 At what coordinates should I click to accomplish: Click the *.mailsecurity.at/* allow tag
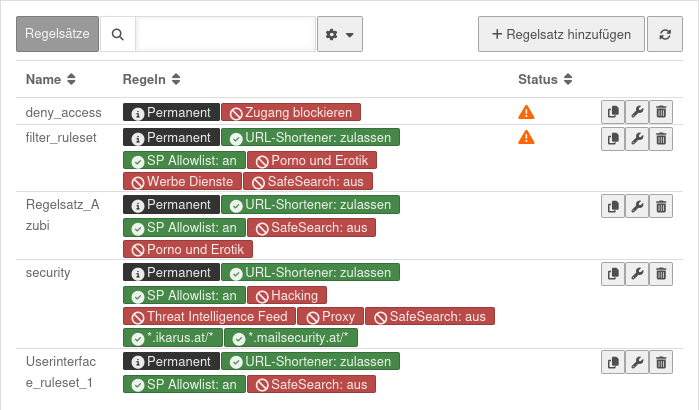pyautogui.click(x=291, y=339)
